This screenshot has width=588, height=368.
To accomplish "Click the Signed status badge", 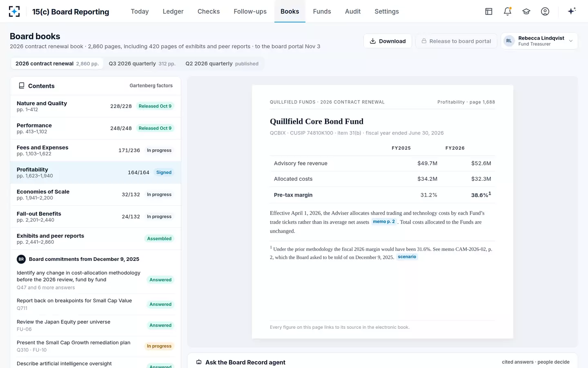I will click(164, 173).
